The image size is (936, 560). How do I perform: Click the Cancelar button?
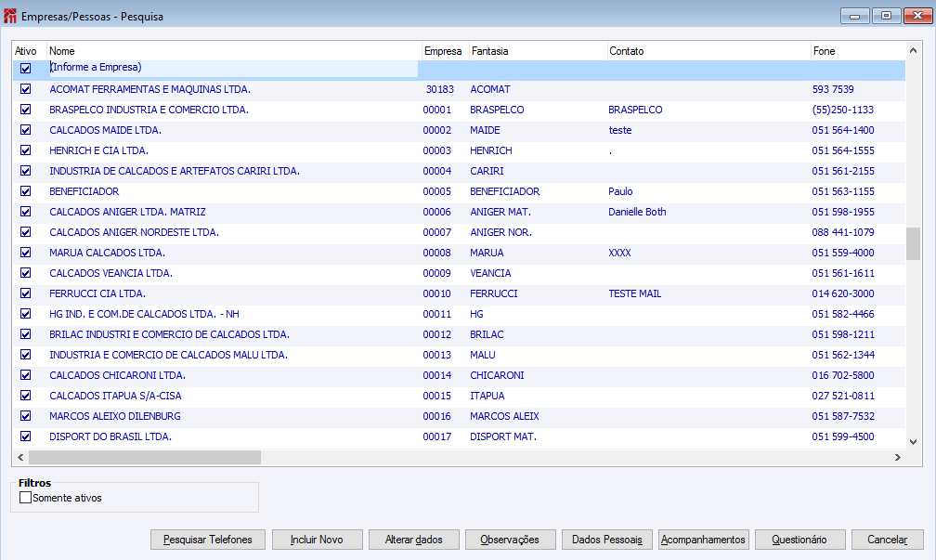[x=887, y=540]
